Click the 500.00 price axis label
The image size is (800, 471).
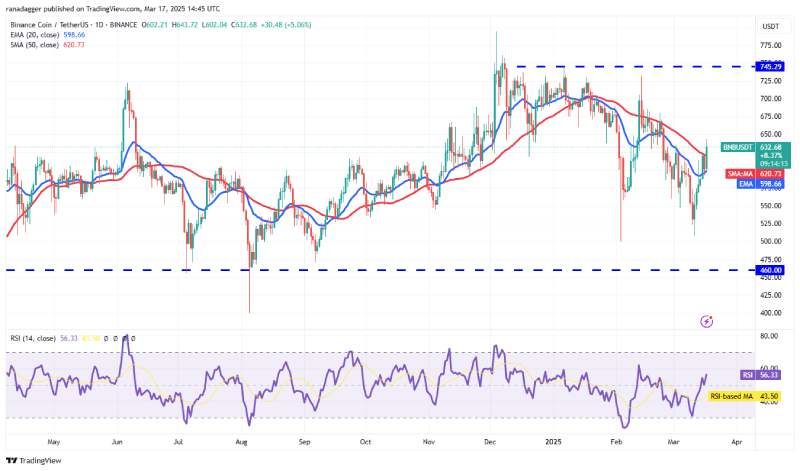[x=771, y=242]
